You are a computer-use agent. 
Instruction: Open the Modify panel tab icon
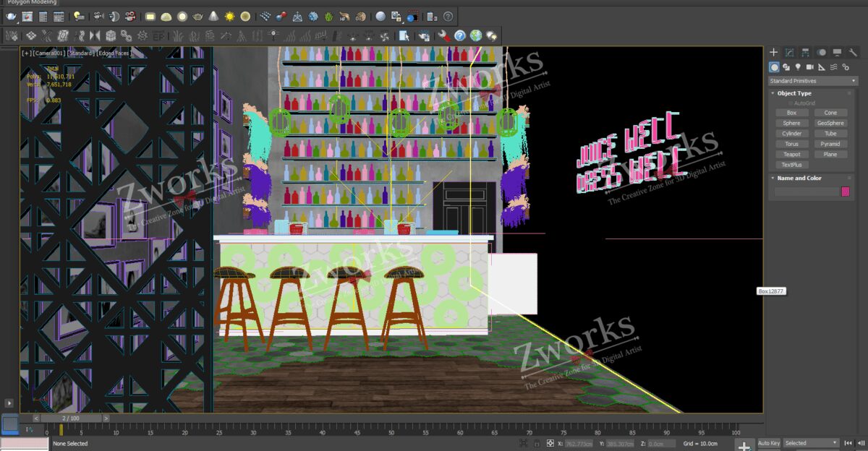[x=789, y=52]
